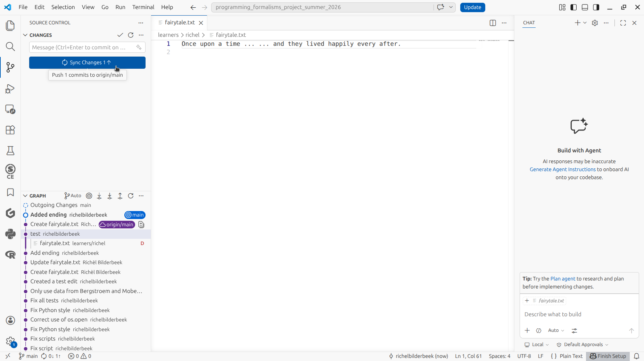644x361 pixels.
Task: Select the CHAT panel tab
Action: point(529,23)
